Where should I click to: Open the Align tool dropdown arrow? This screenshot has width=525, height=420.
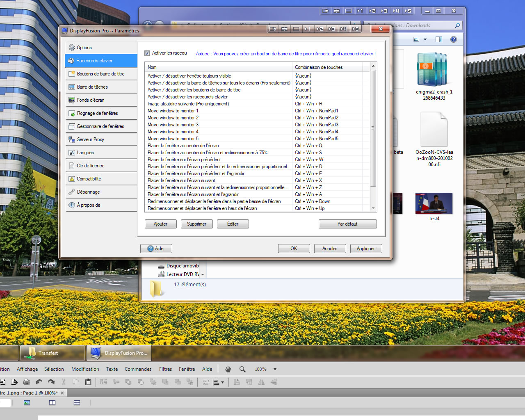click(x=222, y=382)
